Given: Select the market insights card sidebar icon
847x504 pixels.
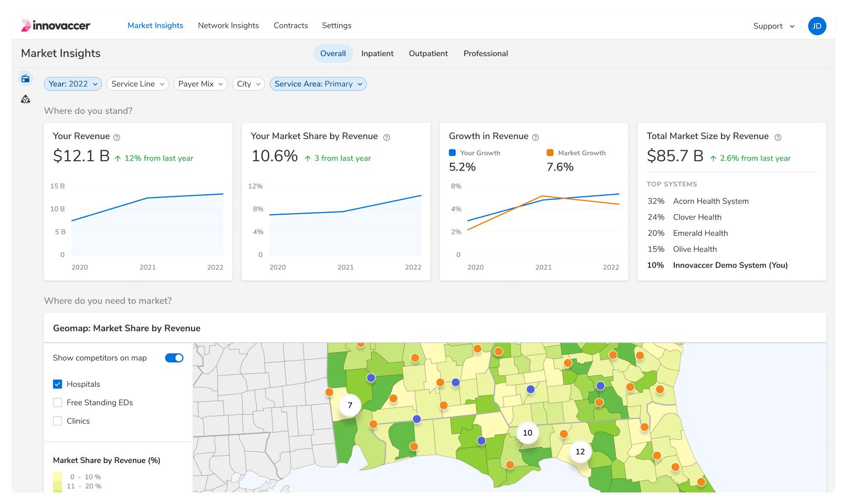Looking at the screenshot, I should tap(25, 79).
